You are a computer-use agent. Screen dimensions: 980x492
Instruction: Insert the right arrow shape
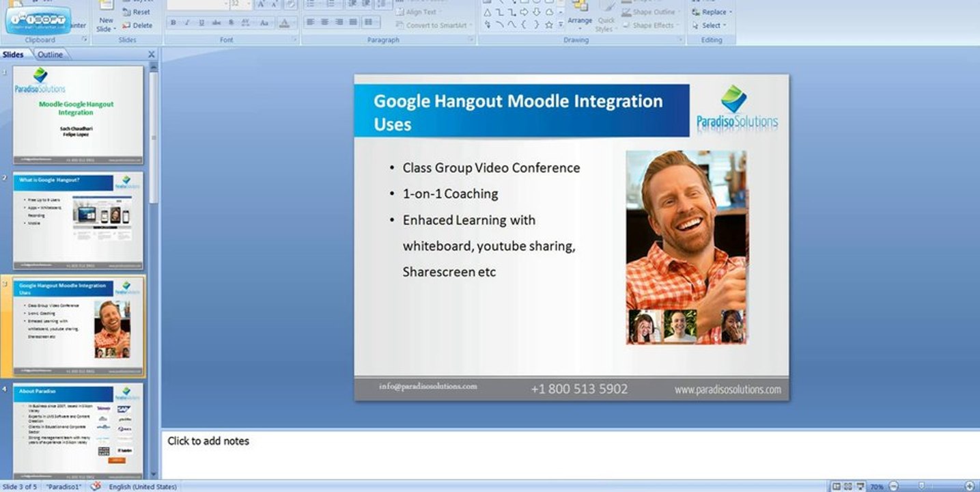(524, 12)
